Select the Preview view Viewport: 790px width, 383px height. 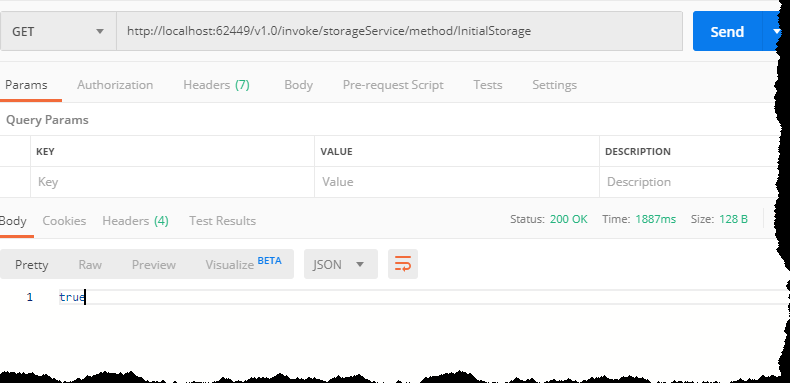(x=154, y=265)
